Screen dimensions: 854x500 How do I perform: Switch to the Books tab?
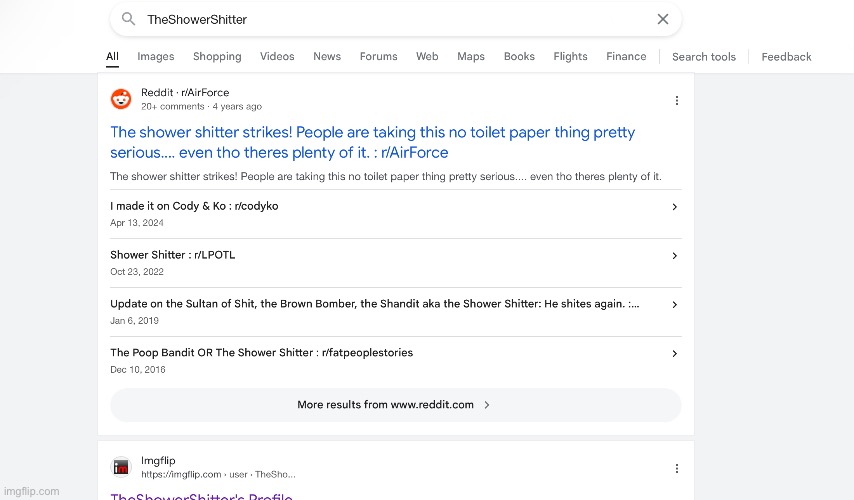click(x=519, y=57)
